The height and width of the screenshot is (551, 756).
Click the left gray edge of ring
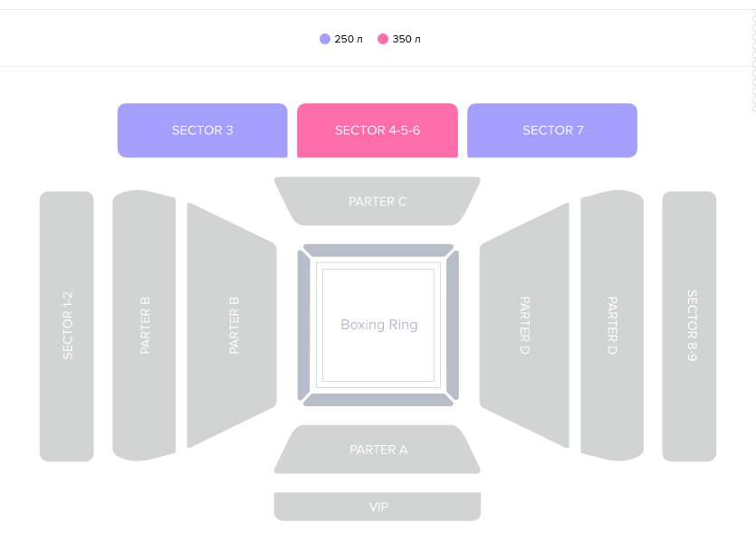click(303, 325)
